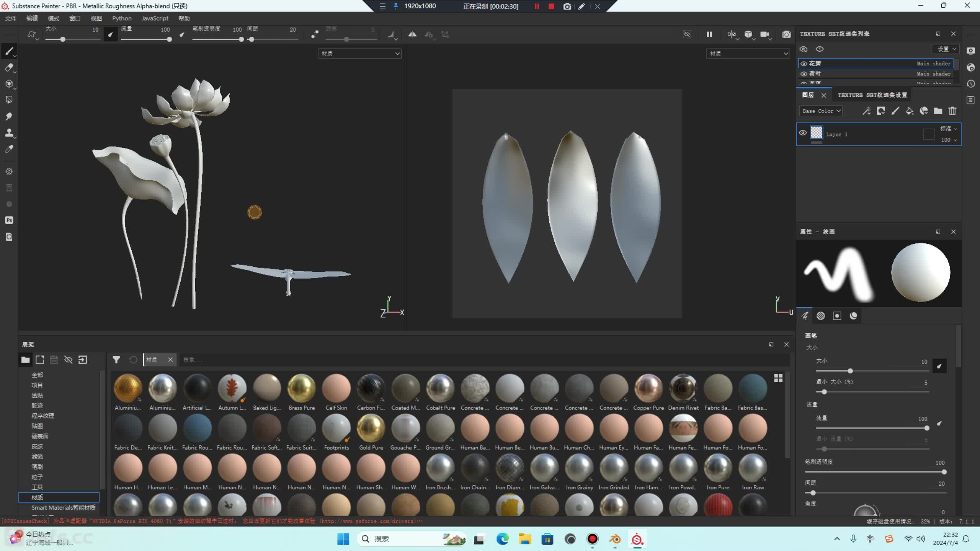Click the add mask icon
Viewport: 980px width, 551px height.
881,111
